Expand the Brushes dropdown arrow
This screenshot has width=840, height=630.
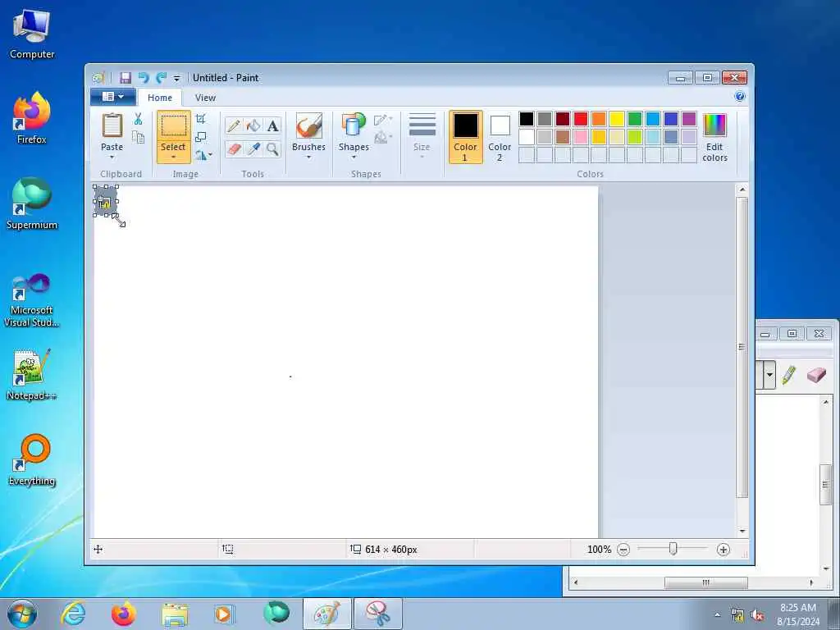click(x=308, y=157)
